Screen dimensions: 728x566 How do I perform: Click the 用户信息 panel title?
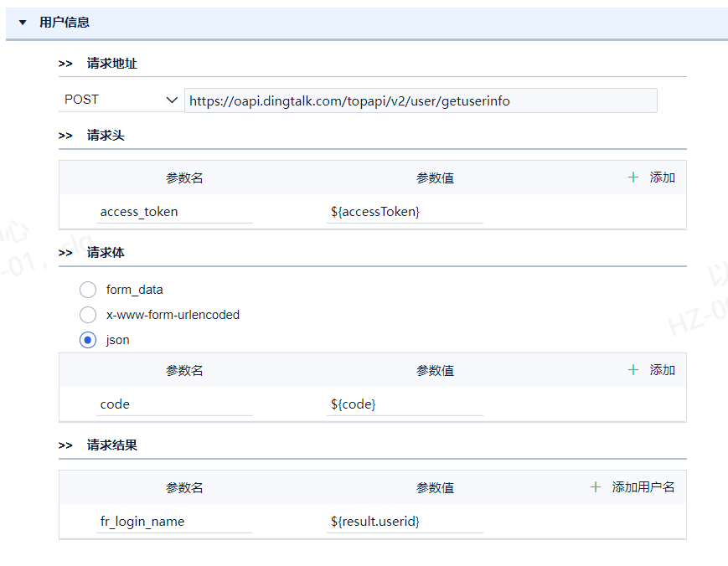64,23
